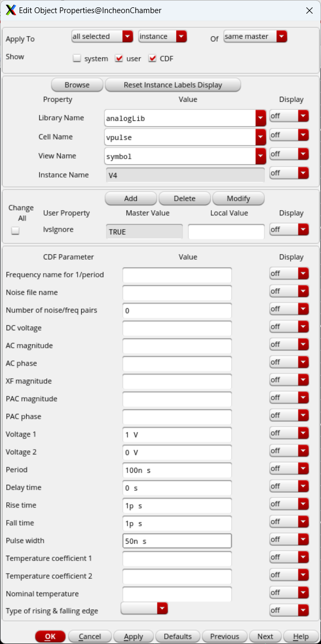Open Display dropdown for Period
Viewport: 321px width, 644px height.
289,469
